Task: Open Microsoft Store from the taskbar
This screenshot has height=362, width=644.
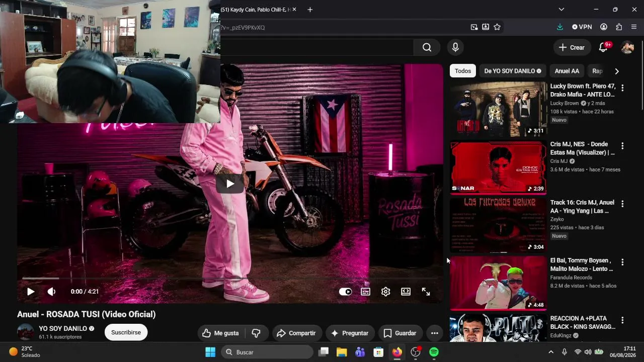Action: [x=378, y=352]
